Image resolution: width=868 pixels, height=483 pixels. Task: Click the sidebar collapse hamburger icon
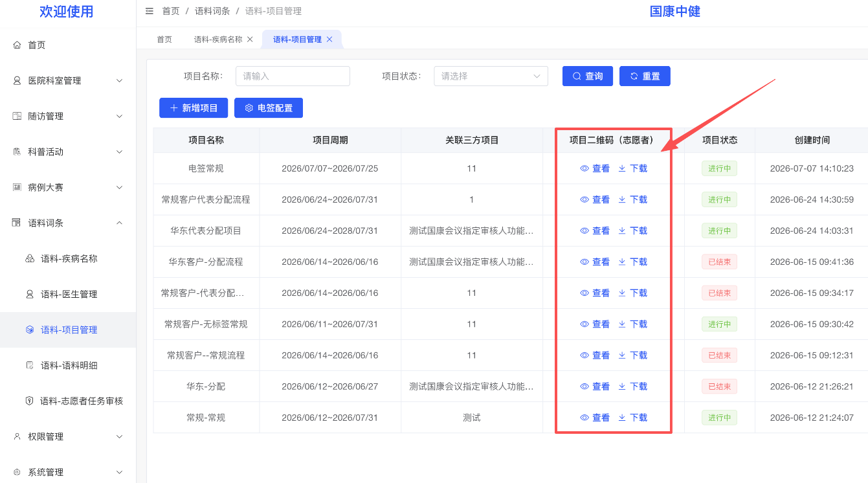coord(150,11)
